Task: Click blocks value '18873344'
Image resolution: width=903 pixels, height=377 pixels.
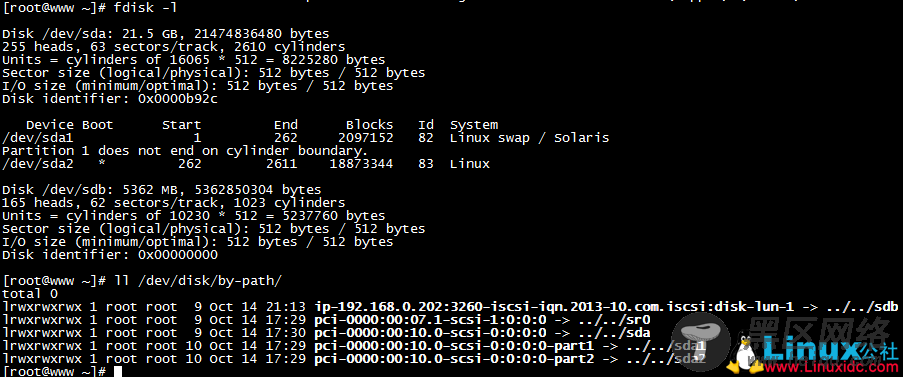Action: (362, 164)
